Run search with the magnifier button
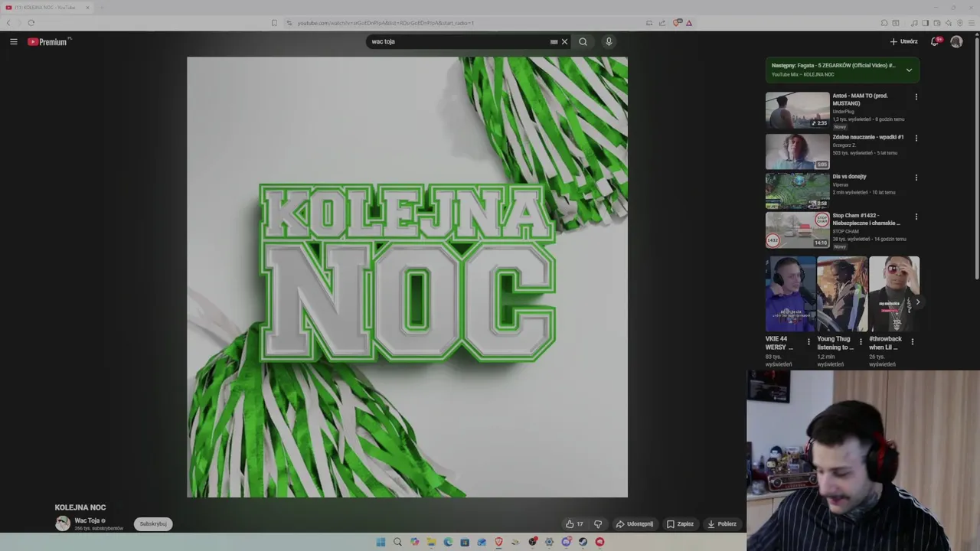The width and height of the screenshot is (980, 551). 583,41
